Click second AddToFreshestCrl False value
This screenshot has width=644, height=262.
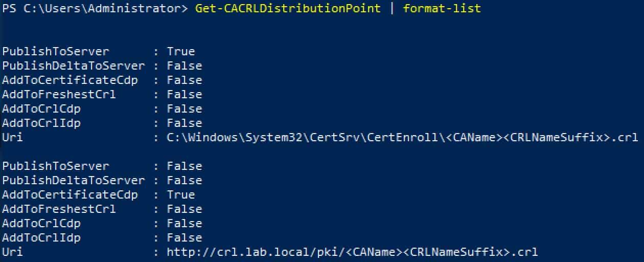point(185,209)
